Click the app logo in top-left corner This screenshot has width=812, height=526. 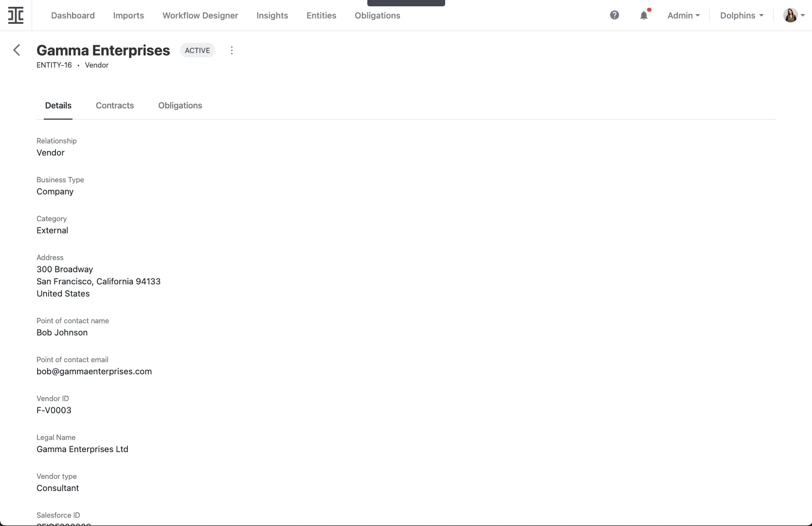point(16,16)
